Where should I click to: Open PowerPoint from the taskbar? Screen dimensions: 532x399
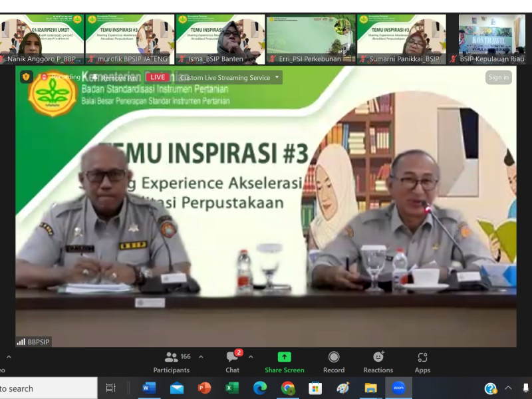(x=204, y=388)
